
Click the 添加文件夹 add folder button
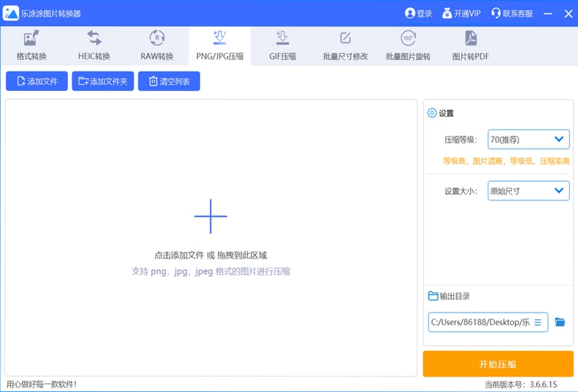(x=103, y=81)
